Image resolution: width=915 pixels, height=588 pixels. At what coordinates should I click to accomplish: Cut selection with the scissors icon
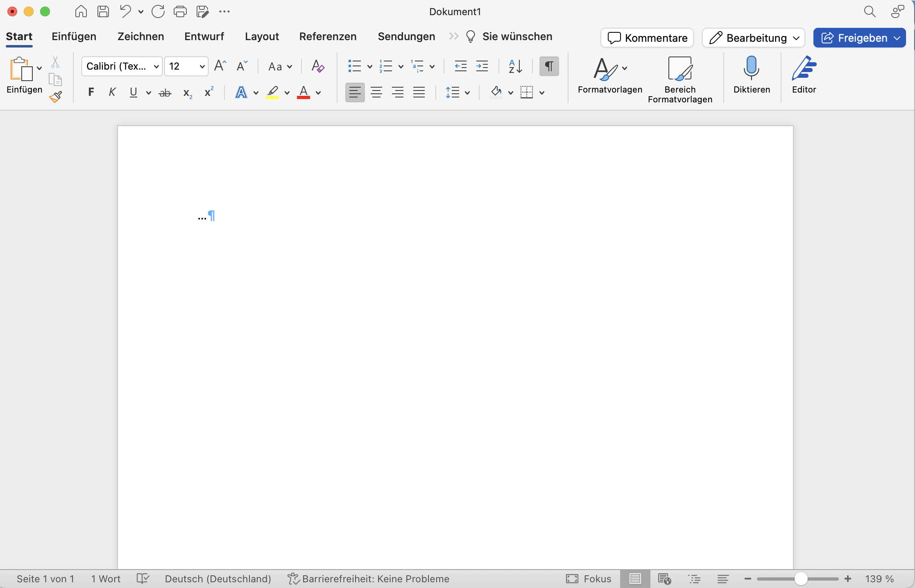tap(55, 62)
